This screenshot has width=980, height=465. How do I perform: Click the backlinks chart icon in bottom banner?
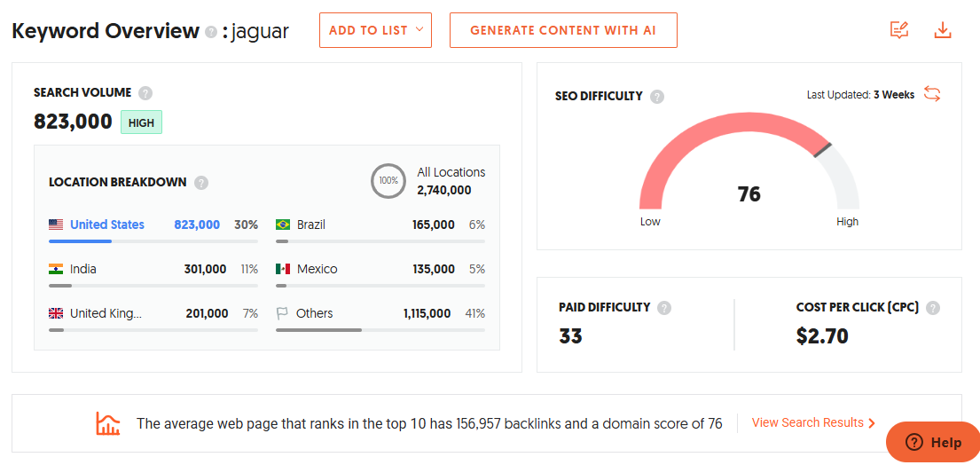point(108,423)
